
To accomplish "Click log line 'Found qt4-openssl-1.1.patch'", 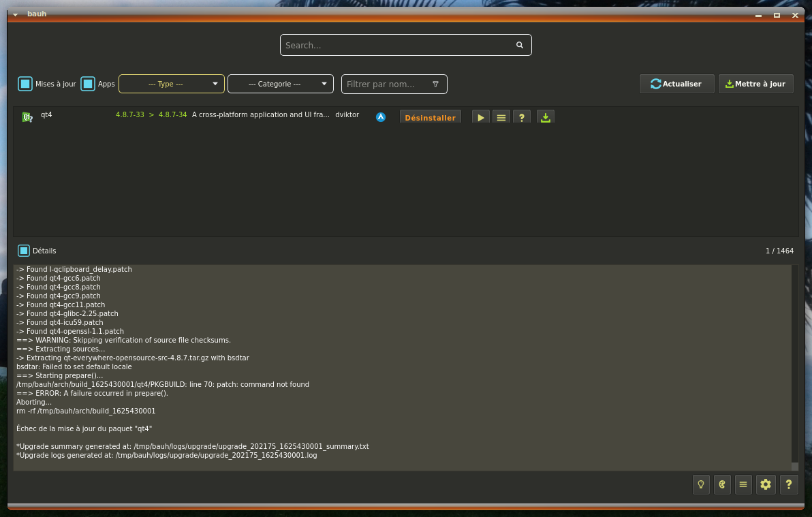I will click(x=70, y=332).
